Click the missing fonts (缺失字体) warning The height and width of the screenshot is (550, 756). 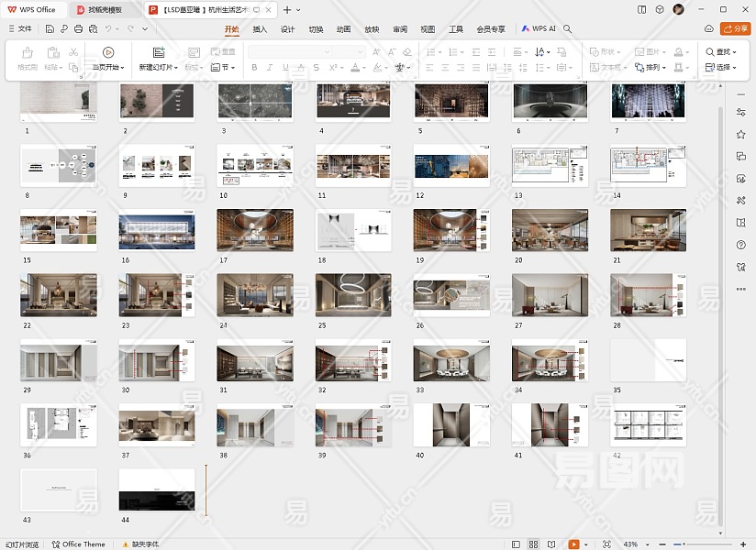[139, 544]
